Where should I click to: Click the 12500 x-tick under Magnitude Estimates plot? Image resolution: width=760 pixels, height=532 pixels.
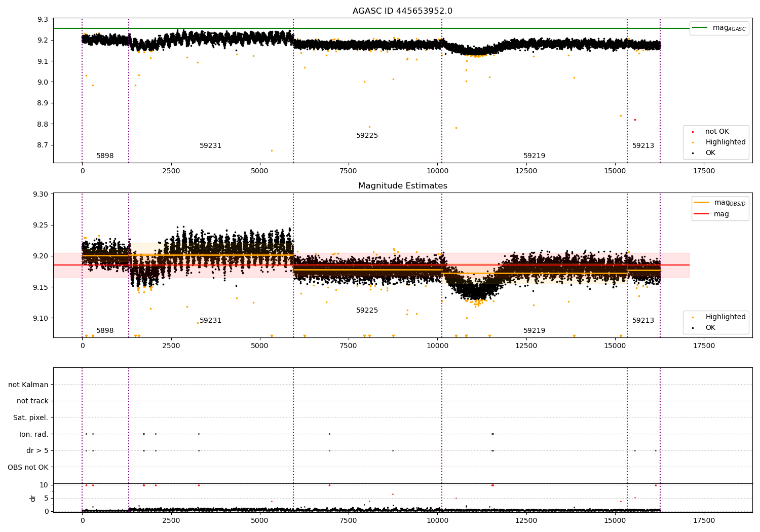pyautogui.click(x=526, y=346)
